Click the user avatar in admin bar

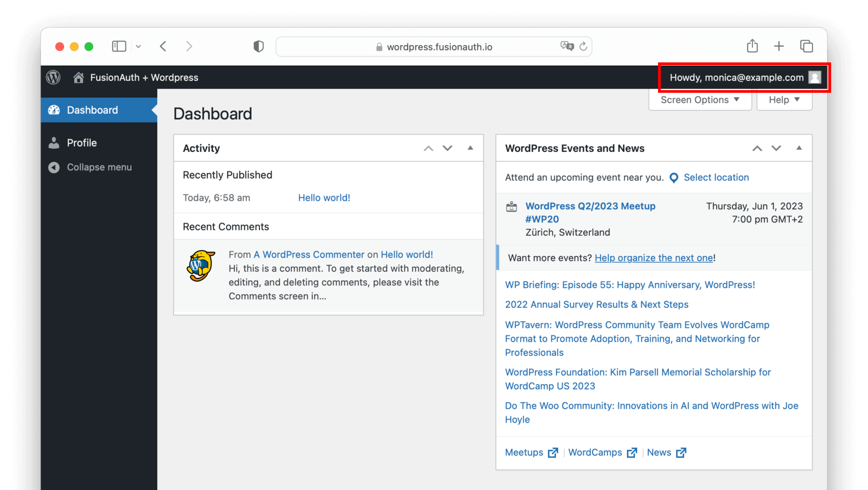pos(814,78)
